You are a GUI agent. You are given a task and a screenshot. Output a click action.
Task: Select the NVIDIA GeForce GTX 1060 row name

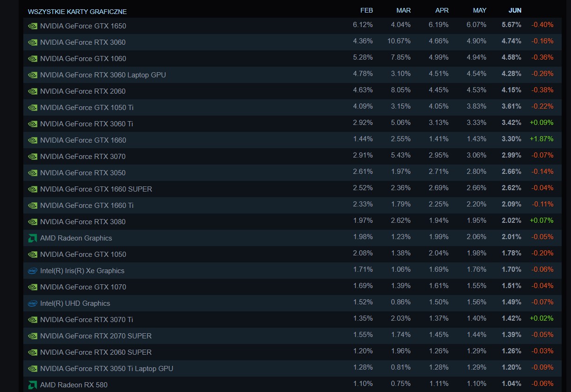83,59
